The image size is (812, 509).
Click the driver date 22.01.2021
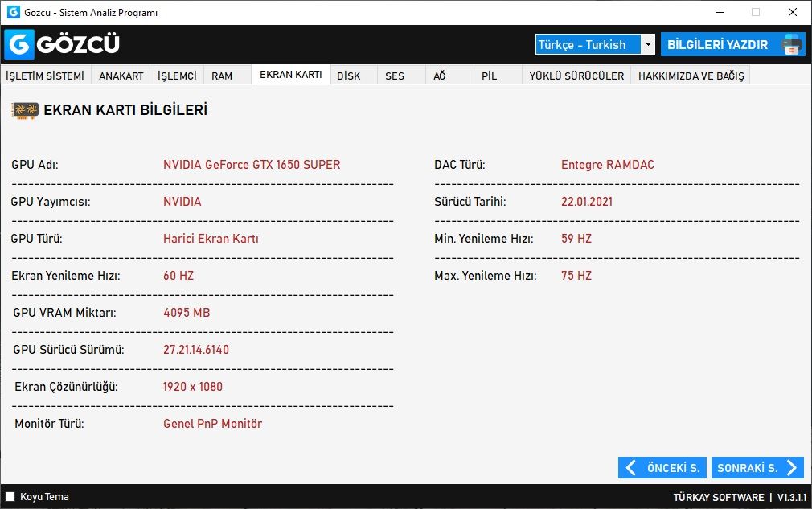coord(587,201)
